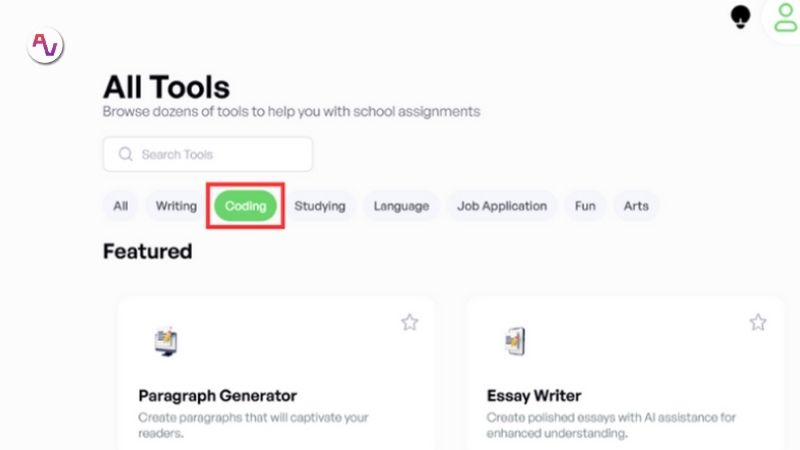Image resolution: width=800 pixels, height=450 pixels.
Task: Select the Arts category filter
Action: [x=636, y=206]
